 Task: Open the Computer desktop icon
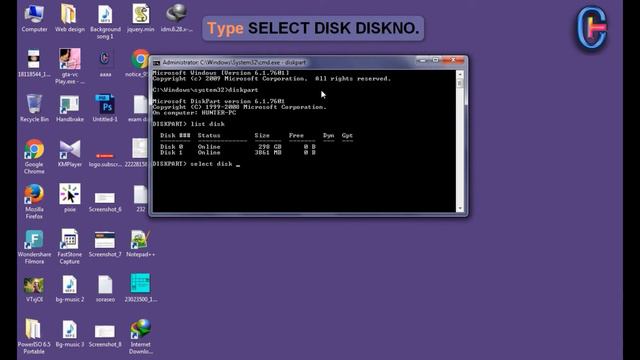(34, 18)
